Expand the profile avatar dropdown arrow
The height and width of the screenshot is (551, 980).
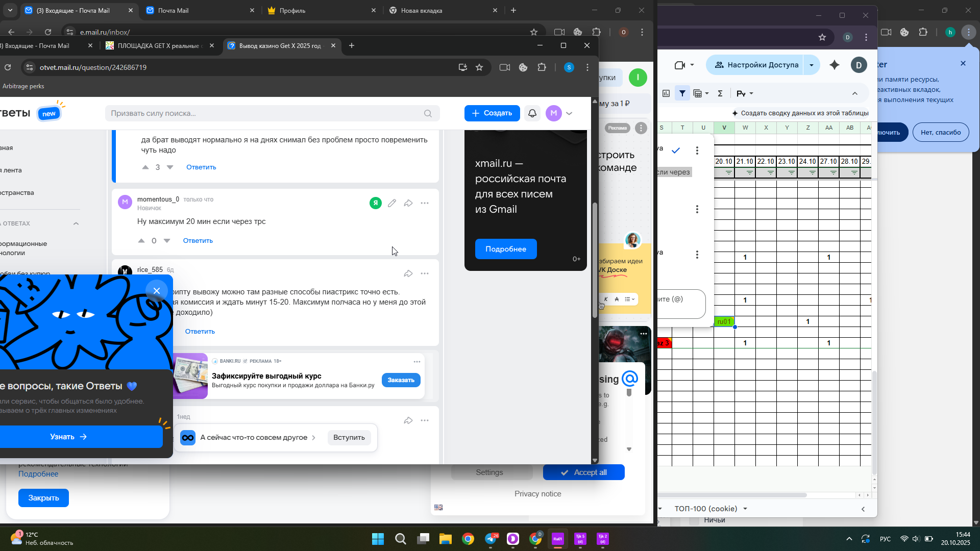pyautogui.click(x=569, y=113)
